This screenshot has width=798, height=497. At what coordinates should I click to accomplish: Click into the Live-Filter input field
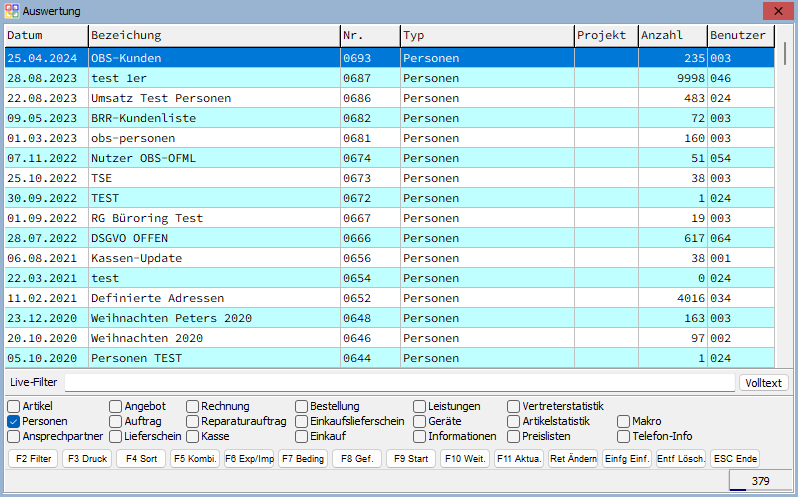click(400, 383)
